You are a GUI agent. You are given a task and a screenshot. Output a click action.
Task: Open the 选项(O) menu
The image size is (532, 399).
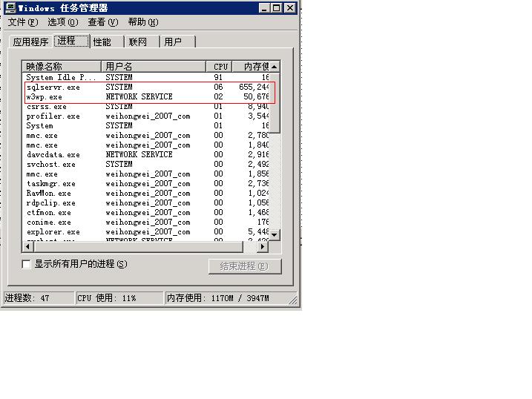click(x=63, y=22)
